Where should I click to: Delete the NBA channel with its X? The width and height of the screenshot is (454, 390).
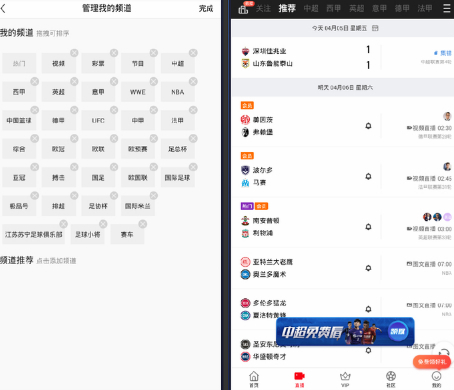tap(193, 81)
